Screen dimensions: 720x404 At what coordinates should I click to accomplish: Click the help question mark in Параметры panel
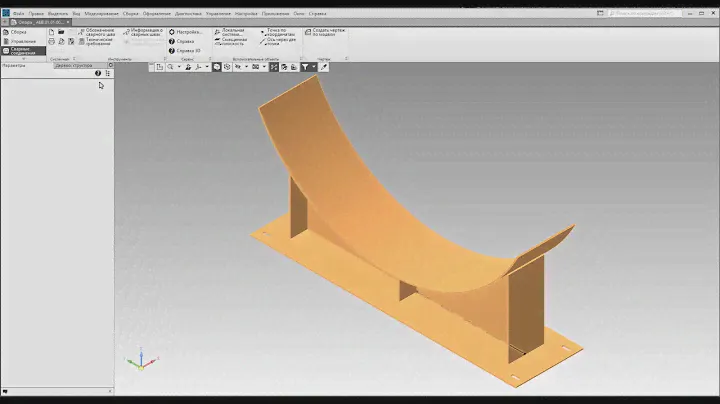(98, 74)
